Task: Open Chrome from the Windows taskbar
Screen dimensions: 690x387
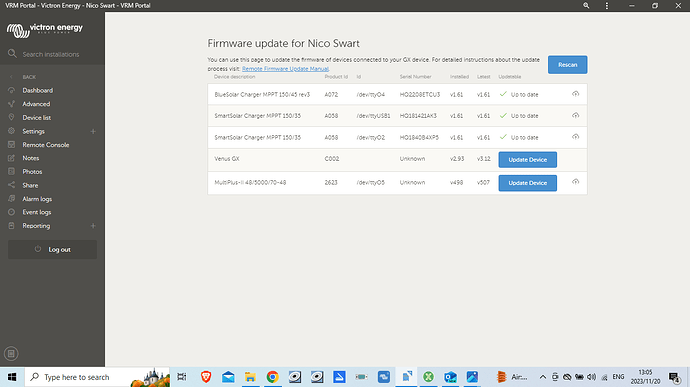Action: [272, 377]
